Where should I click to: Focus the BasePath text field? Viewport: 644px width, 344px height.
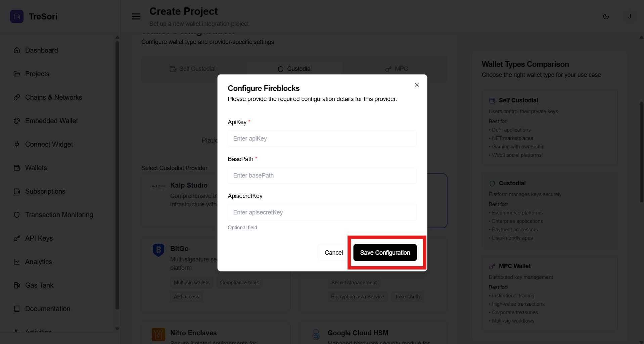click(x=322, y=176)
